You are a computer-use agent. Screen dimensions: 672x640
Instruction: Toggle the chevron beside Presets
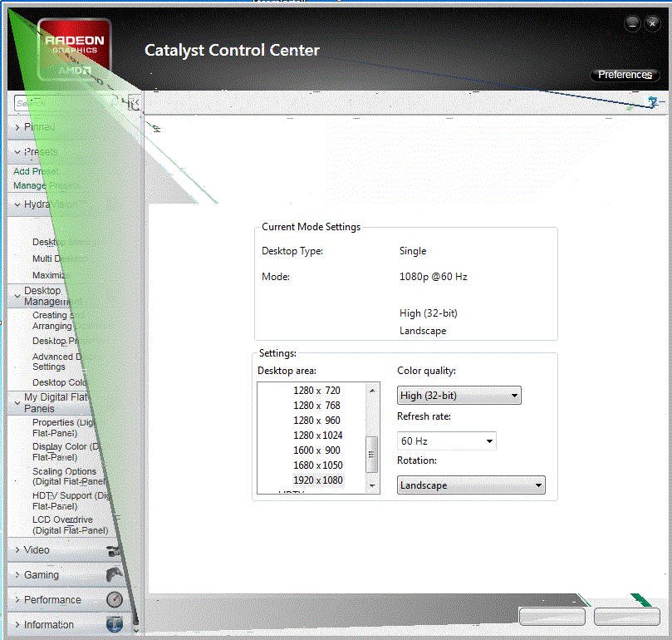point(17,152)
